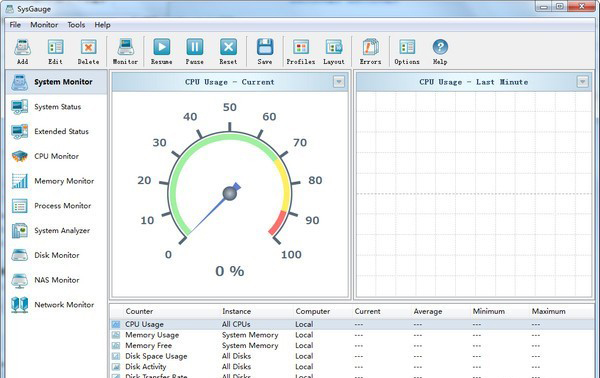Screen dimensions: 600x378
Task: Click the Memory Usage row chart icon
Action: pos(116,335)
